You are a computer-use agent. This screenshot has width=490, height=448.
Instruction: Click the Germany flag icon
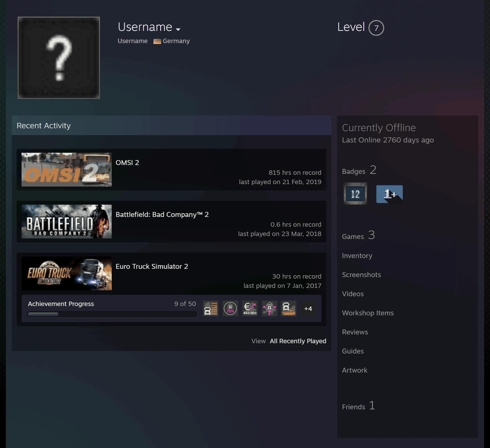[x=157, y=41]
